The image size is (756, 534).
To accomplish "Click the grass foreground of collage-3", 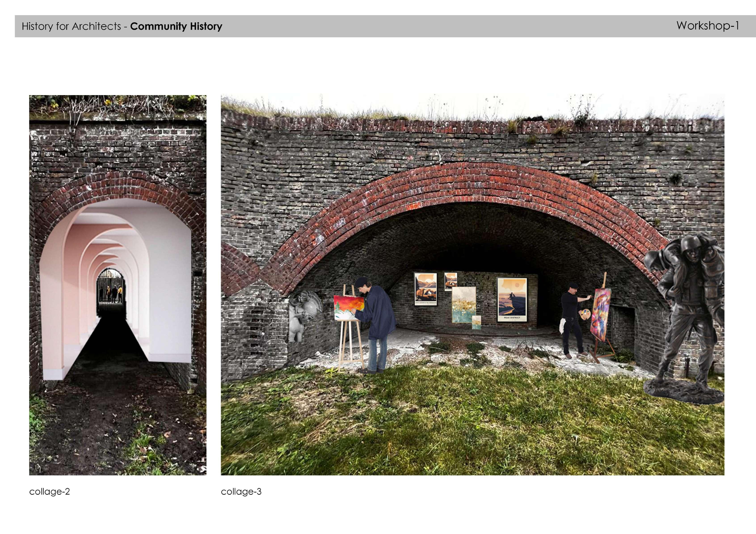I will 461,428.
